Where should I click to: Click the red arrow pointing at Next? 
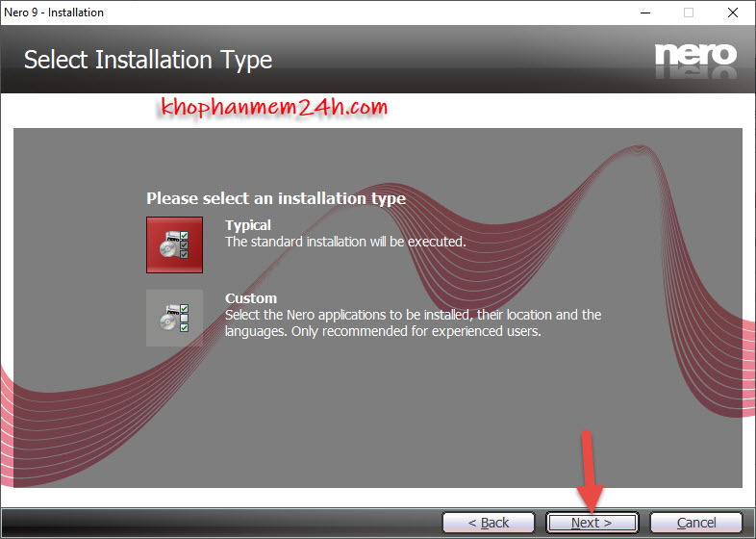click(x=588, y=472)
